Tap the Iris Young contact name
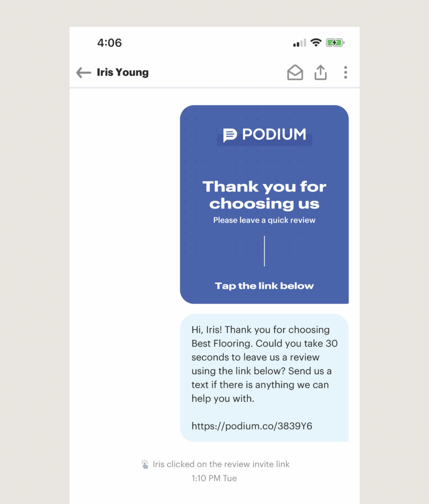 pyautogui.click(x=123, y=72)
